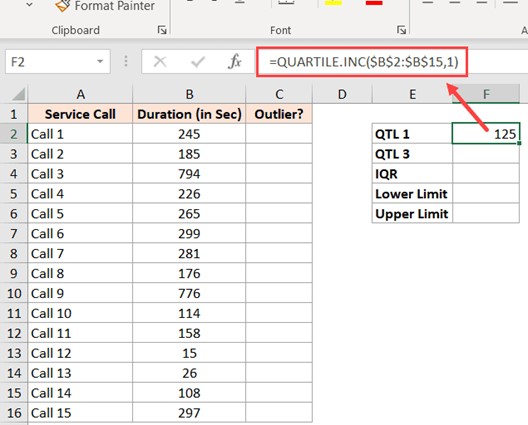Image resolution: width=528 pixels, height=425 pixels.
Task: Click the Upper Limit label cell
Action: coord(412,214)
